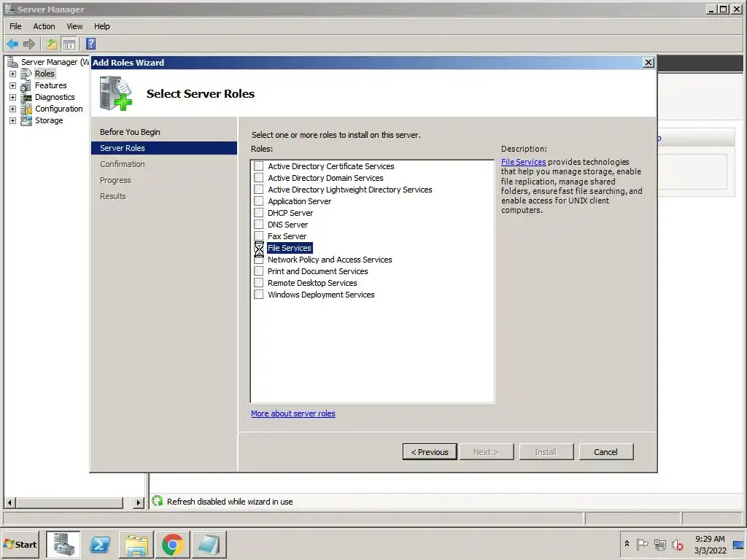The image size is (747, 560).
Task: Open File Services description link
Action: (523, 162)
